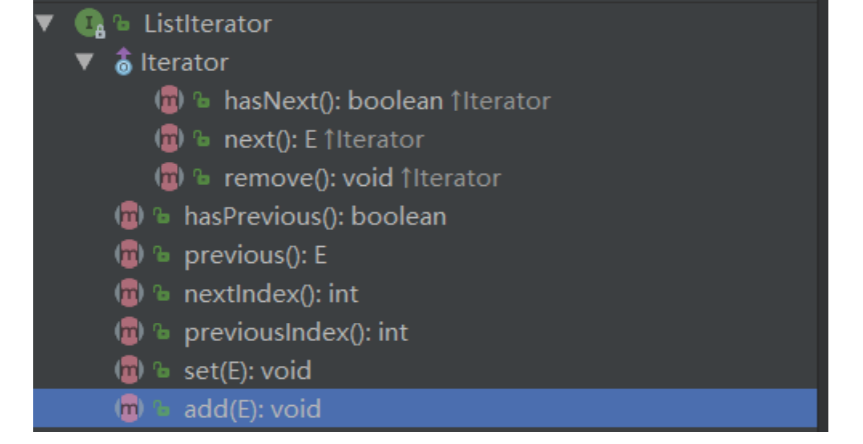Select the highlighted add(E): void row
The height and width of the screenshot is (444, 863).
tap(252, 409)
